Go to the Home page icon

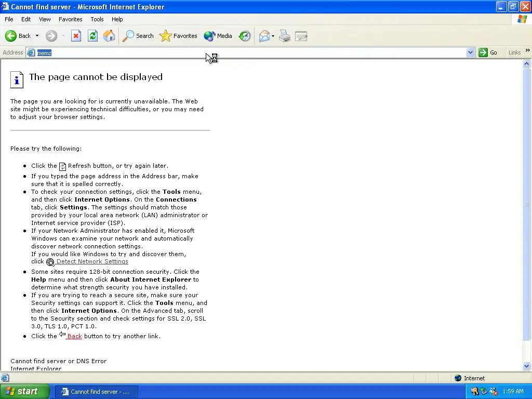(109, 36)
